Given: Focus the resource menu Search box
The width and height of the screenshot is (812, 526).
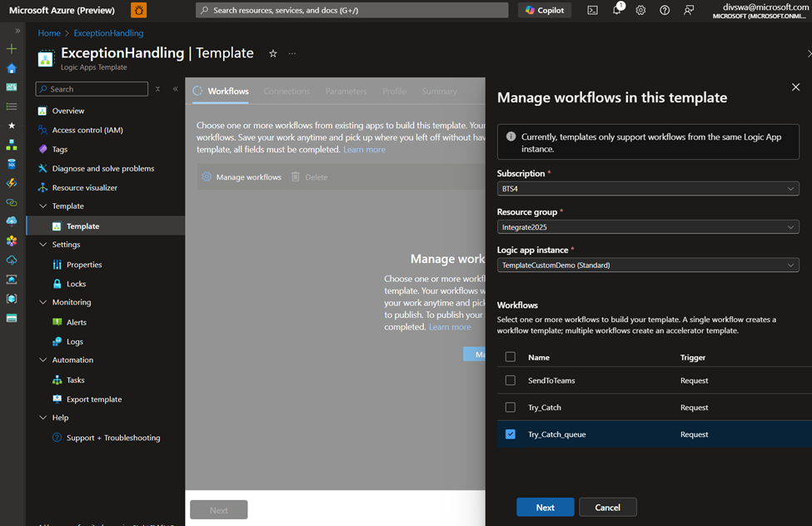Looking at the screenshot, I should pyautogui.click(x=92, y=89).
